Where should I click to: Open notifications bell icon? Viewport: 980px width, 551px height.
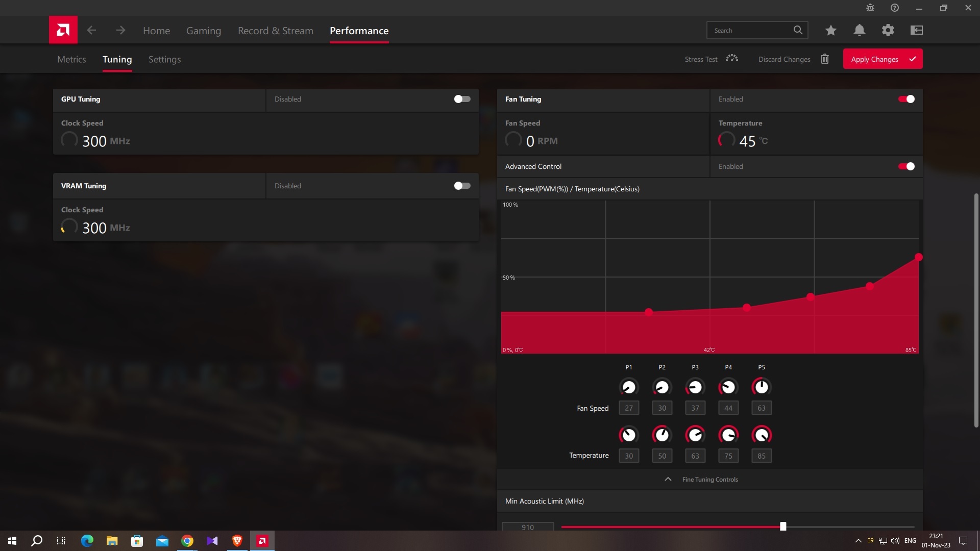point(860,30)
